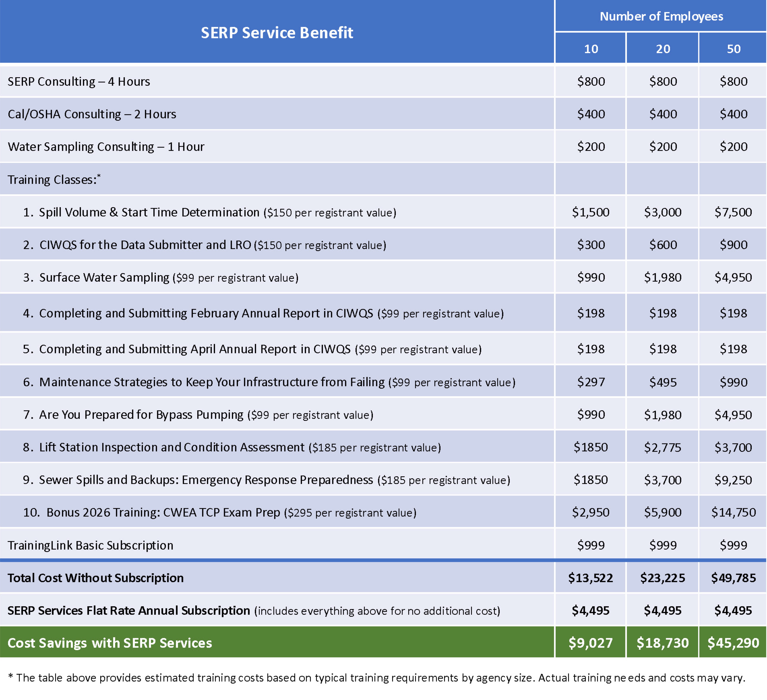This screenshot has width=767, height=700.
Task: Click Water Sampling Consulting – 1 Hour label
Action: pos(106,147)
